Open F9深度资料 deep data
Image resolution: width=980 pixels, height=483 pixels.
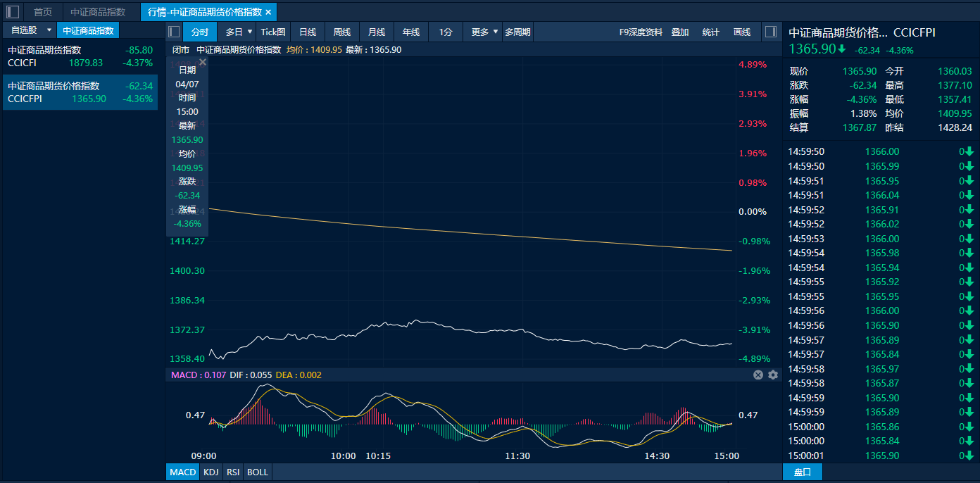point(641,32)
